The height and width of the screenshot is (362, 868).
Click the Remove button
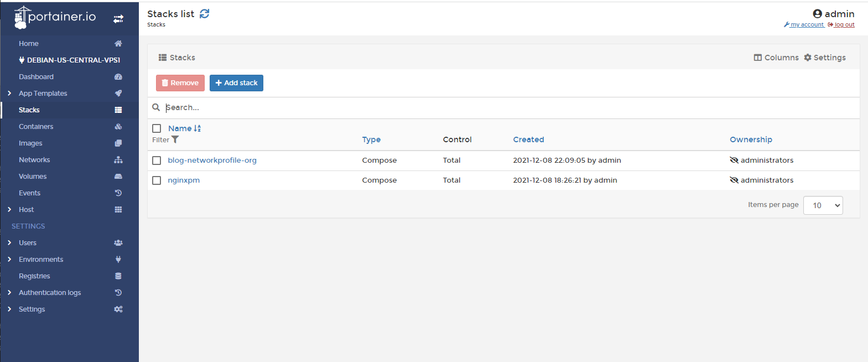point(180,83)
